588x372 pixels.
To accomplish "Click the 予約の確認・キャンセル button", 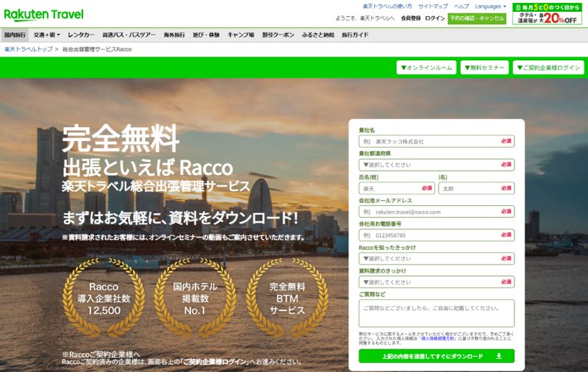I will pos(477,18).
